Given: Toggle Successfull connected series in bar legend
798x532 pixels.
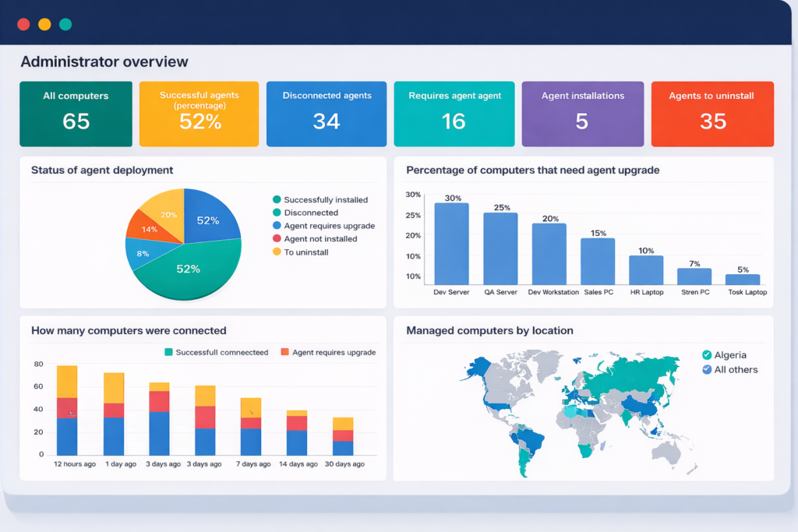Looking at the screenshot, I should click(169, 353).
